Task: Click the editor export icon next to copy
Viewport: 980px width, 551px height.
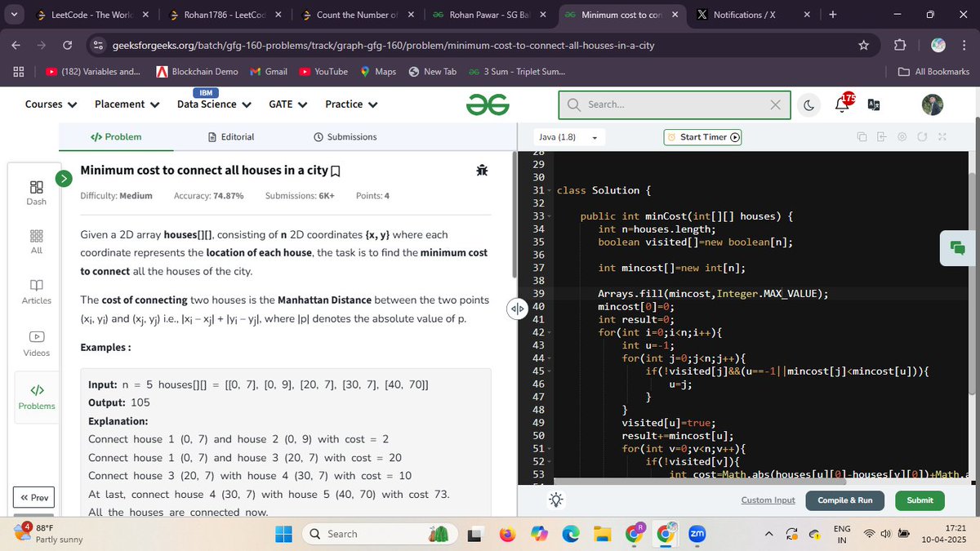Action: [882, 137]
